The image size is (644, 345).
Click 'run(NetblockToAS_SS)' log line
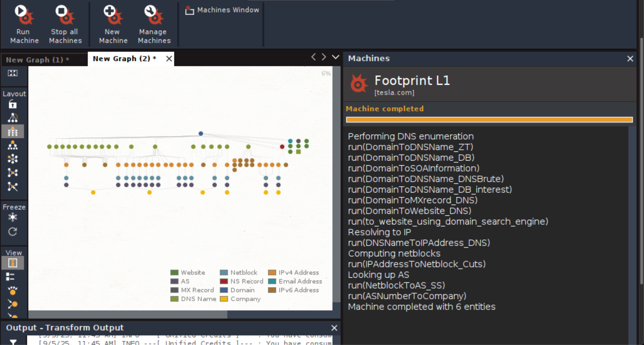pyautogui.click(x=396, y=285)
